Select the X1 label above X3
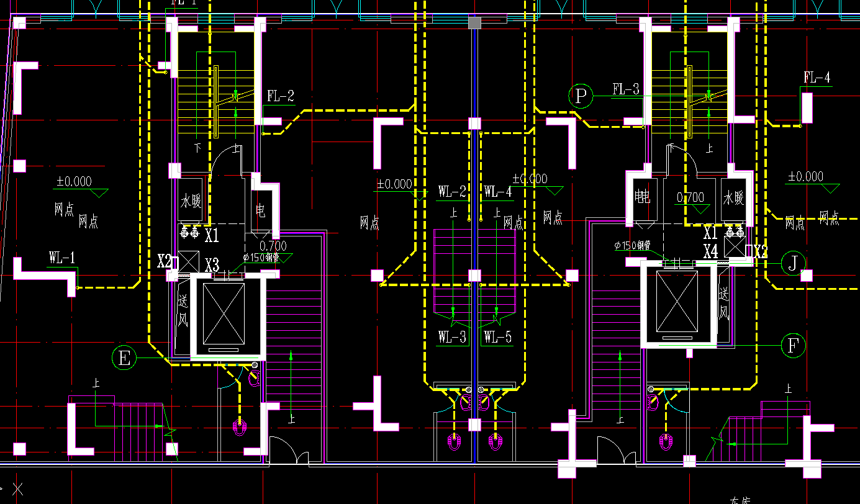Image resolution: width=860 pixels, height=504 pixels. pos(212,235)
